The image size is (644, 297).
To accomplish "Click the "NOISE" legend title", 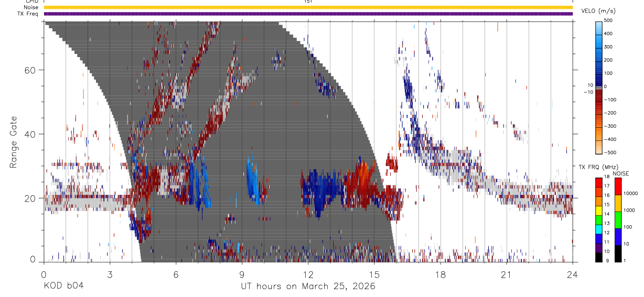I will pos(620,173).
